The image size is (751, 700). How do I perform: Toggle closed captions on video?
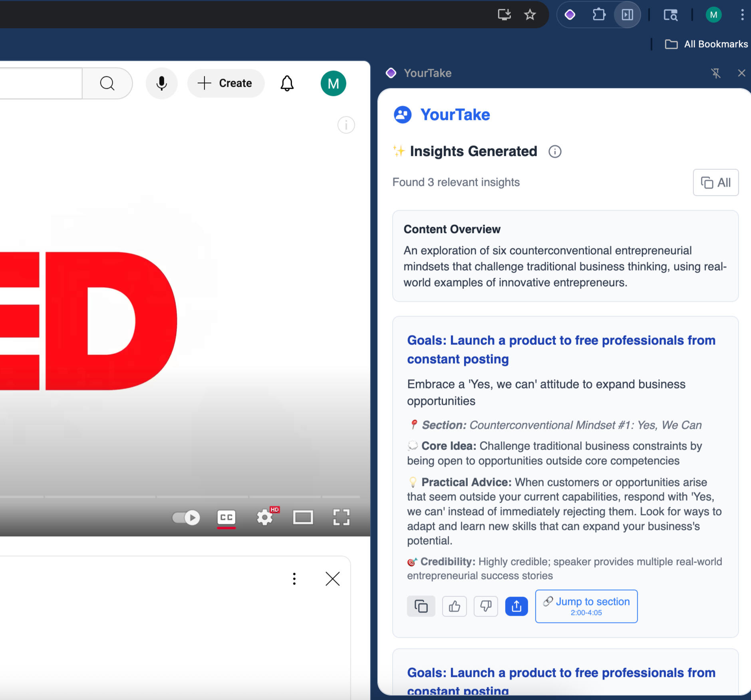(x=226, y=518)
